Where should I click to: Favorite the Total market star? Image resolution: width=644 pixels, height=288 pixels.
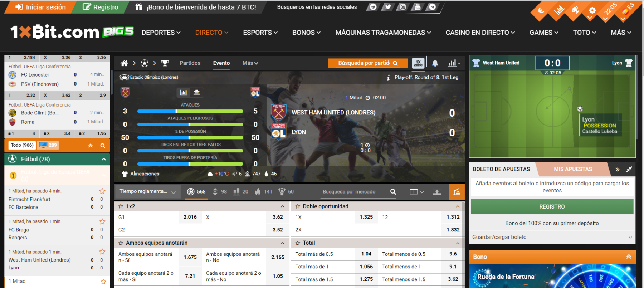pos(298,243)
